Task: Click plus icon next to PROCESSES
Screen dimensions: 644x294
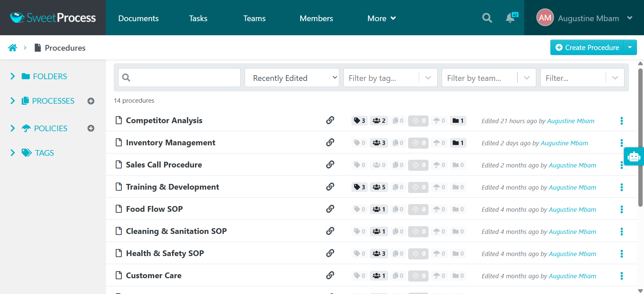Action: coord(91,101)
